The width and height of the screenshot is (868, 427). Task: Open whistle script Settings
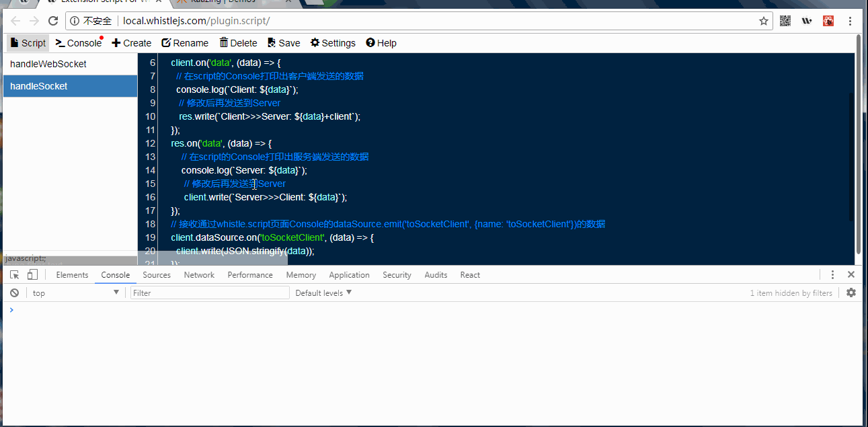coord(333,43)
